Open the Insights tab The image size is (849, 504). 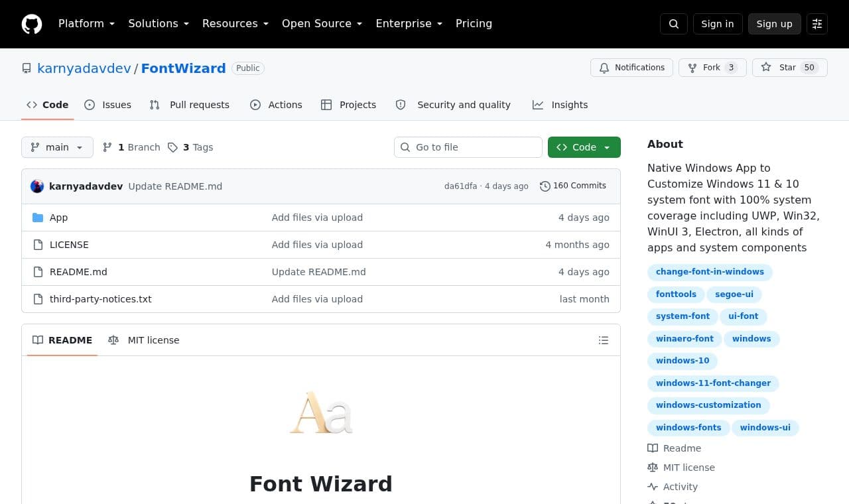560,105
